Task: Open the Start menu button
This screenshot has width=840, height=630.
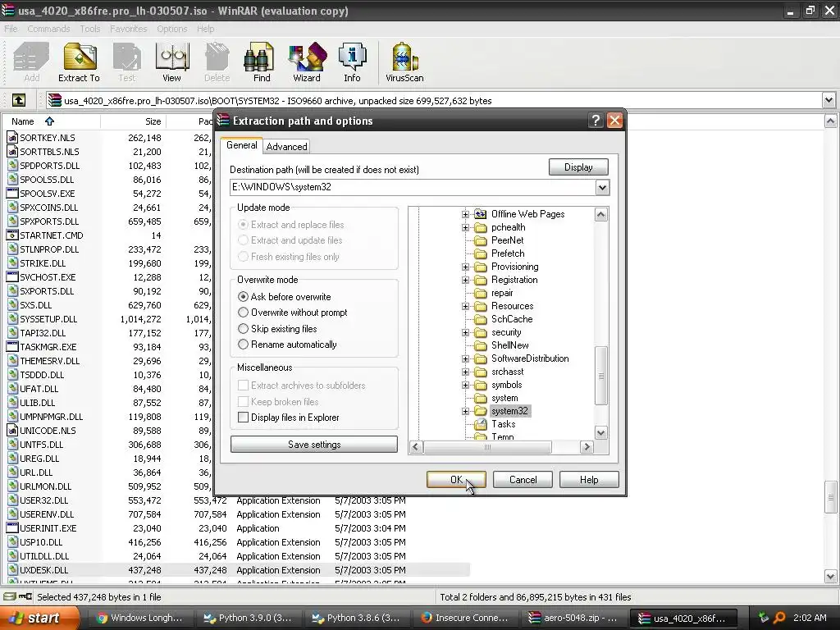Action: tap(39, 618)
